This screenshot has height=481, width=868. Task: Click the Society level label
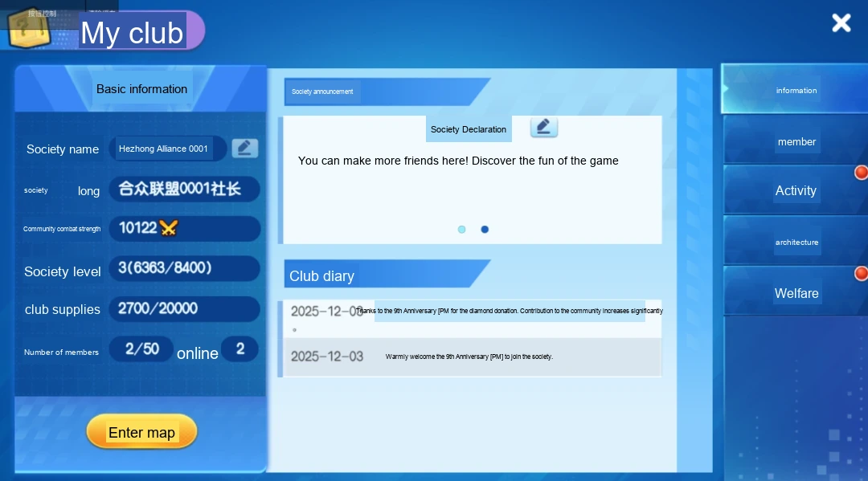click(x=63, y=271)
